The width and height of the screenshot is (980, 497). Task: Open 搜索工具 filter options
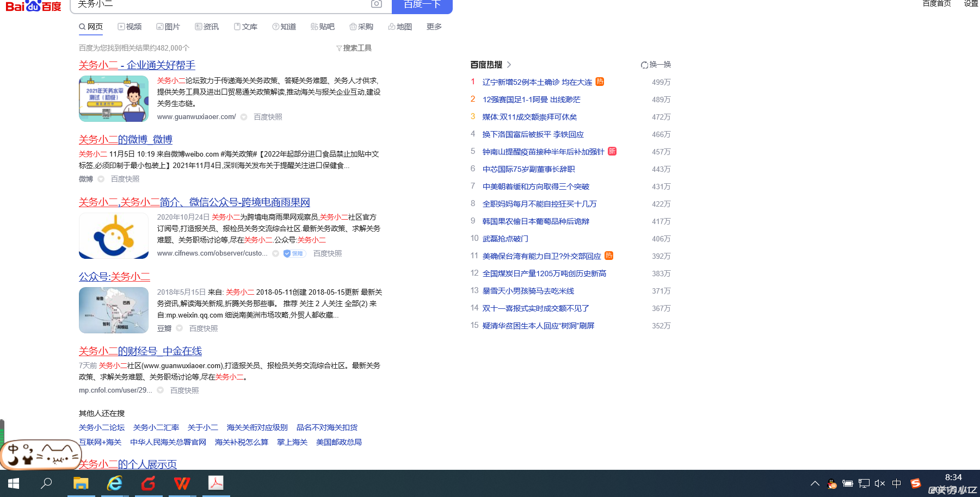pyautogui.click(x=354, y=48)
